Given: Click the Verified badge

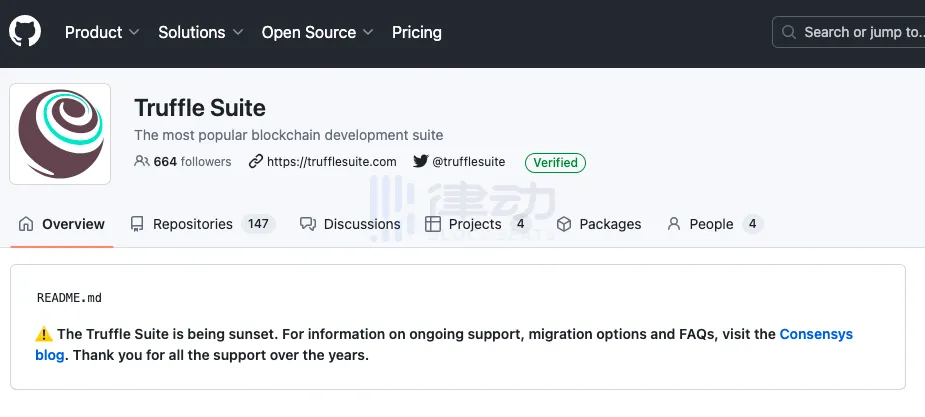Looking at the screenshot, I should [555, 163].
